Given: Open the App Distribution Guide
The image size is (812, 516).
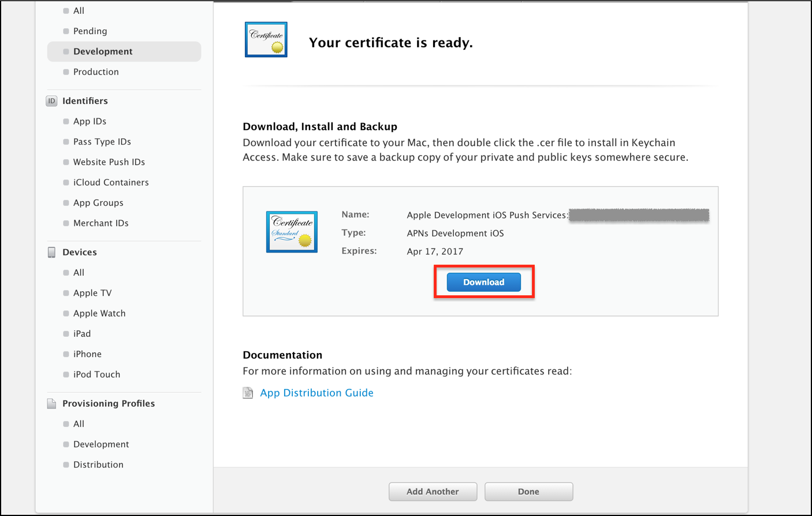Looking at the screenshot, I should (x=316, y=392).
